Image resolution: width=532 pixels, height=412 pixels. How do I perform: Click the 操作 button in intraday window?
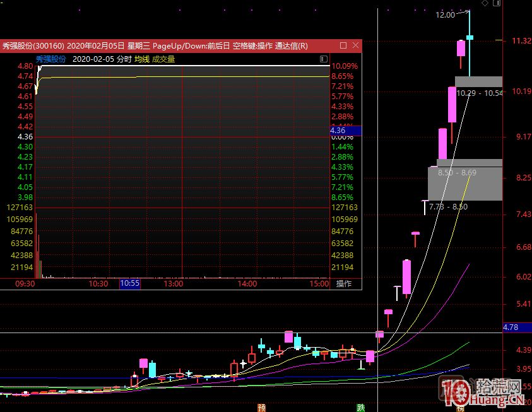344,284
